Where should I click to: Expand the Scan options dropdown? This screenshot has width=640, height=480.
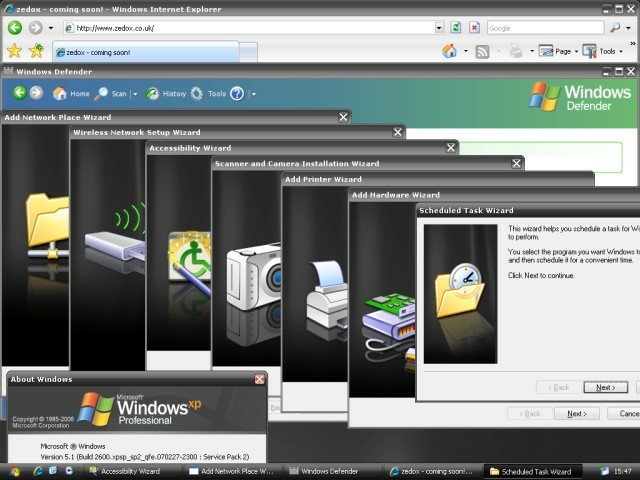135,94
